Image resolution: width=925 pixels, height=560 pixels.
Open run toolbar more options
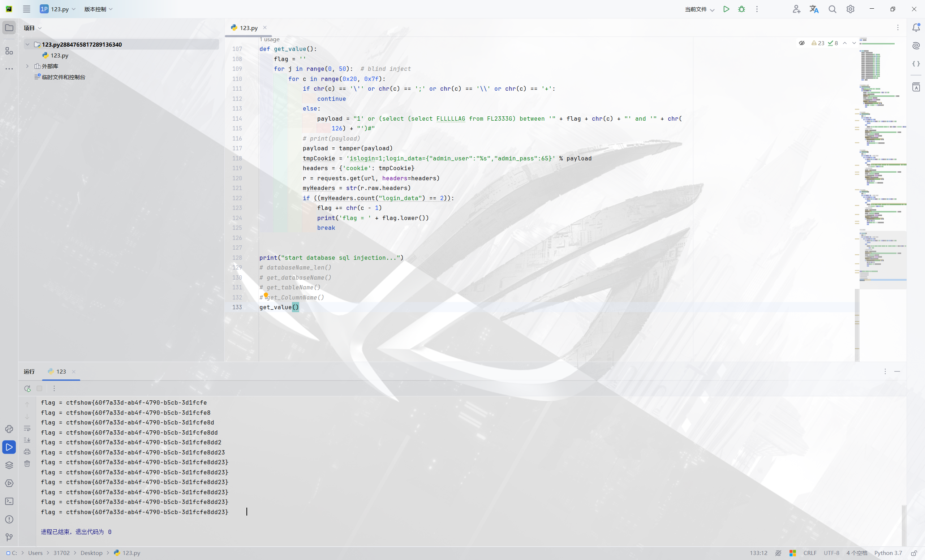pyautogui.click(x=54, y=388)
